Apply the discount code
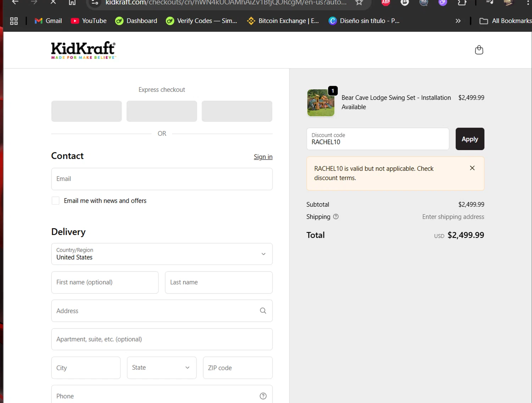This screenshot has height=403, width=532. [470, 139]
